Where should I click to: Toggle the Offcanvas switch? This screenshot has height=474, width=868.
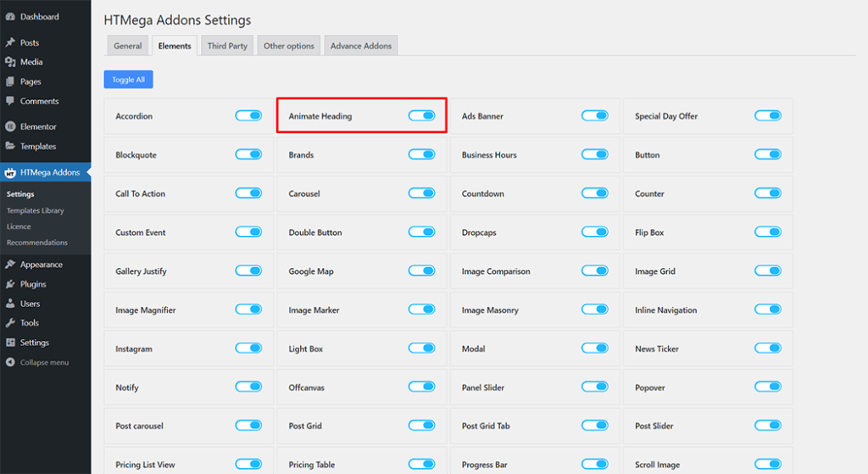422,387
